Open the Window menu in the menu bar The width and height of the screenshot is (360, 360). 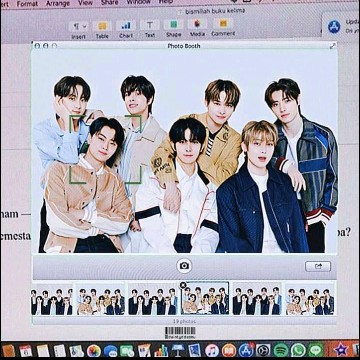(x=139, y=2)
